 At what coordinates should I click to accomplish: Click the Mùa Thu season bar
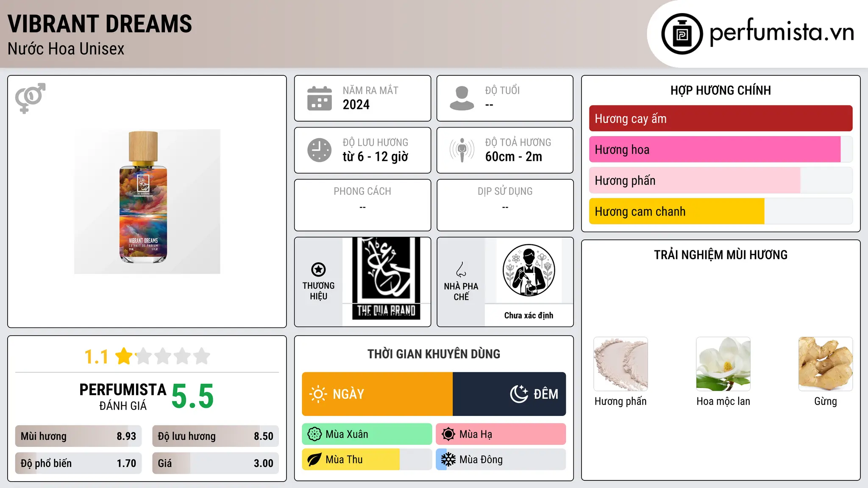pyautogui.click(x=367, y=460)
